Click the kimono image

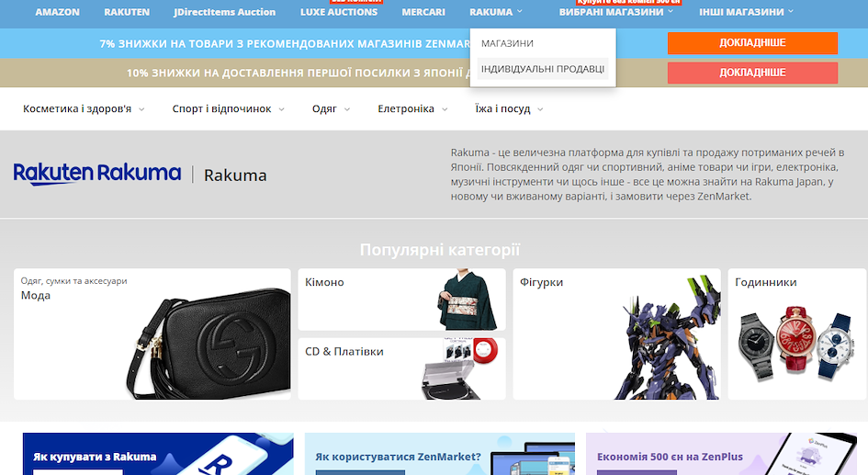[x=468, y=300]
